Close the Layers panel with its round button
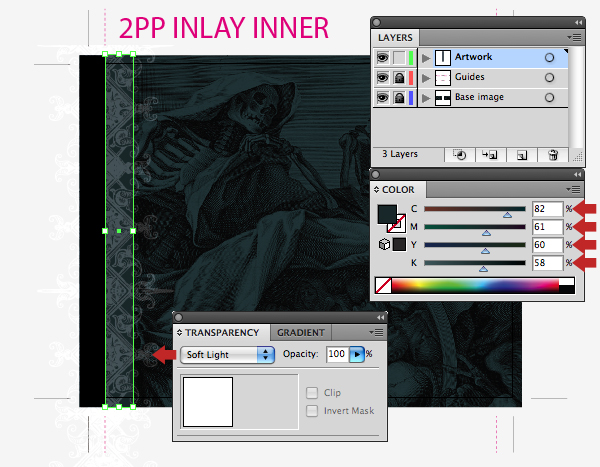 [x=376, y=23]
